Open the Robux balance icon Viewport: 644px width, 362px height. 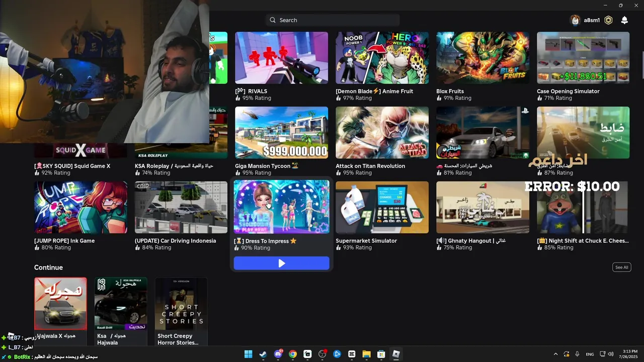608,20
